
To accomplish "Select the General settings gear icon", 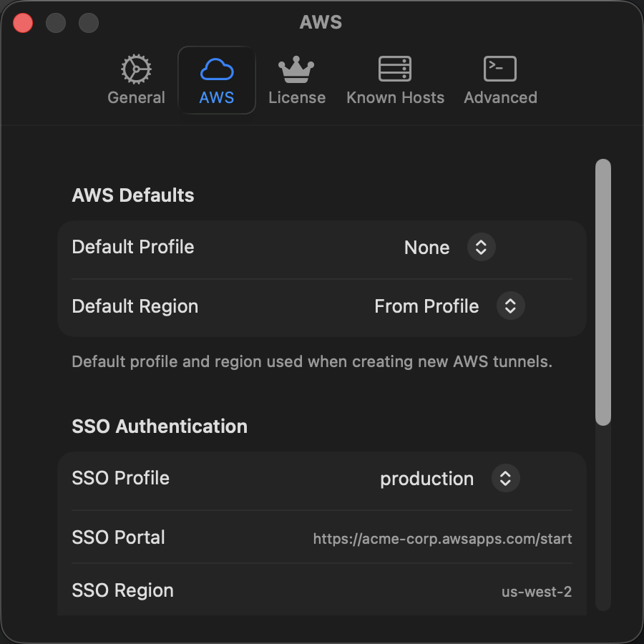I will point(135,69).
